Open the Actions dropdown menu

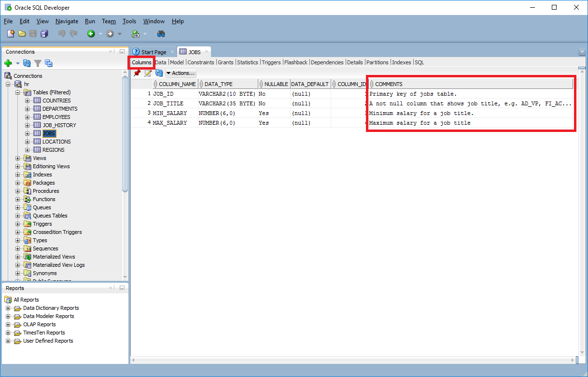click(x=181, y=73)
